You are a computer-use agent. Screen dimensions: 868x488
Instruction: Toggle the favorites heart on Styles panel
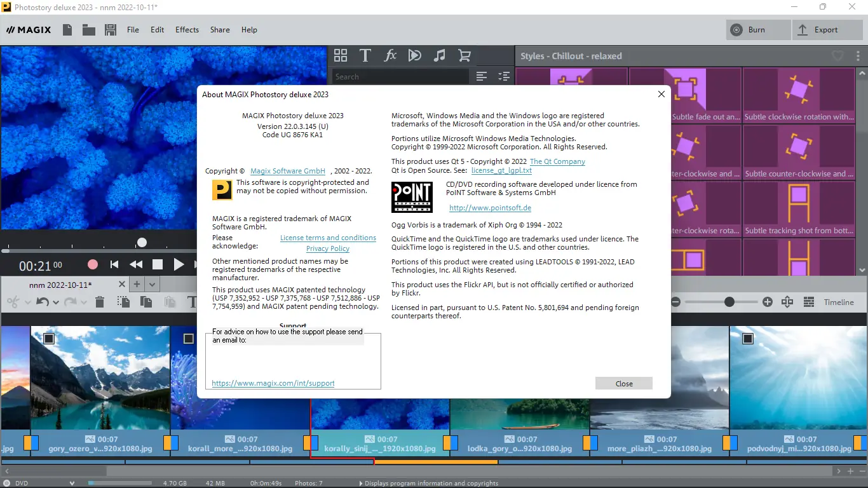[x=838, y=56]
